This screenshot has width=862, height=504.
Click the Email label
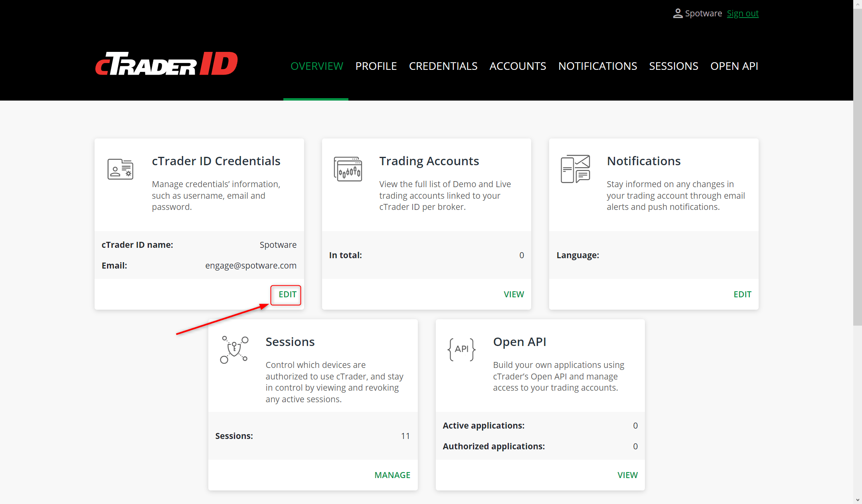114,266
